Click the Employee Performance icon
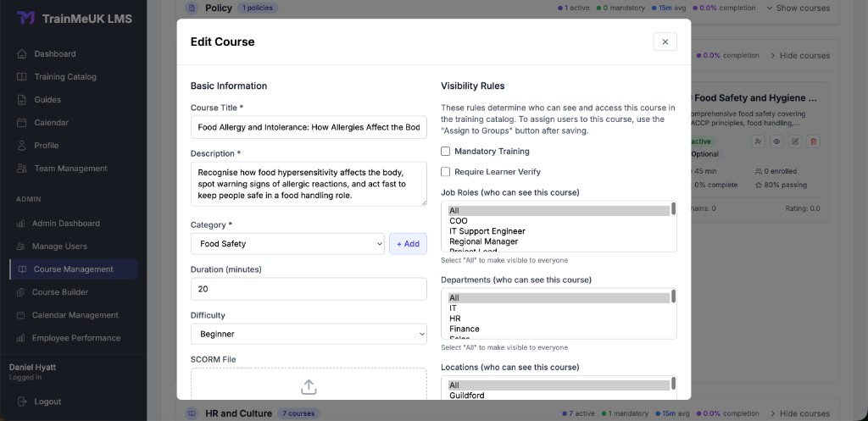The width and height of the screenshot is (868, 421). [21, 338]
